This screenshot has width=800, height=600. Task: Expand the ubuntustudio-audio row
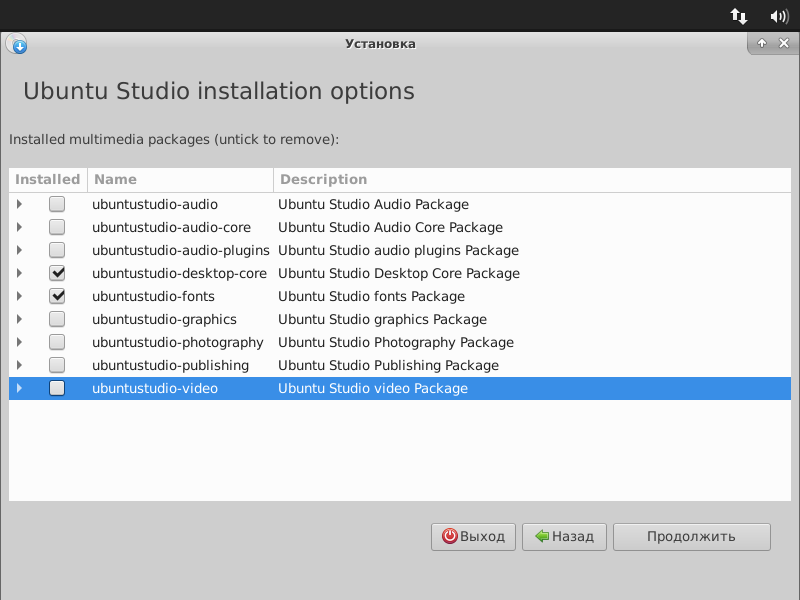[19, 204]
